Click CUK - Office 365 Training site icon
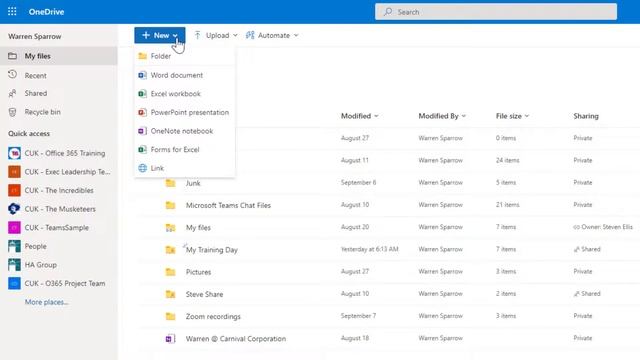Screen dimensions: 640x360 tap(14, 153)
